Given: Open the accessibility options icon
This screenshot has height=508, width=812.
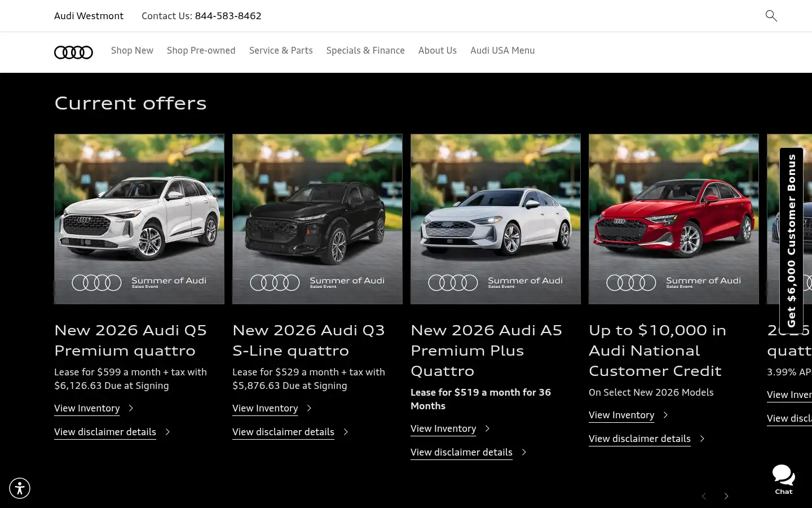Looking at the screenshot, I should [x=20, y=488].
